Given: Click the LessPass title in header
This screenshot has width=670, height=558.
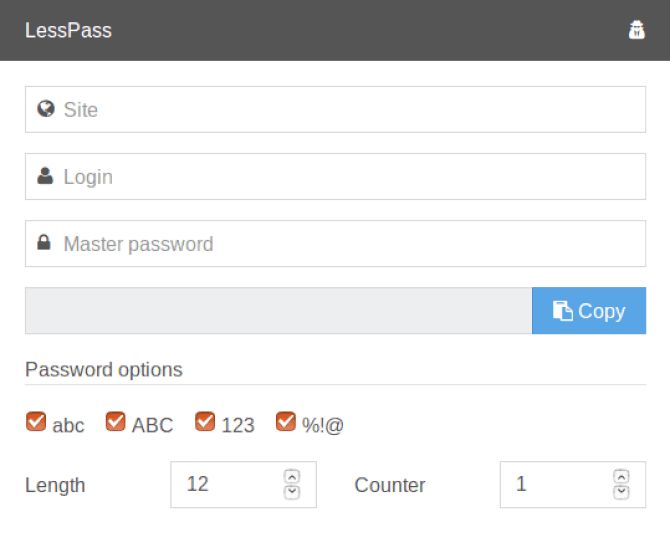Looking at the screenshot, I should [68, 30].
